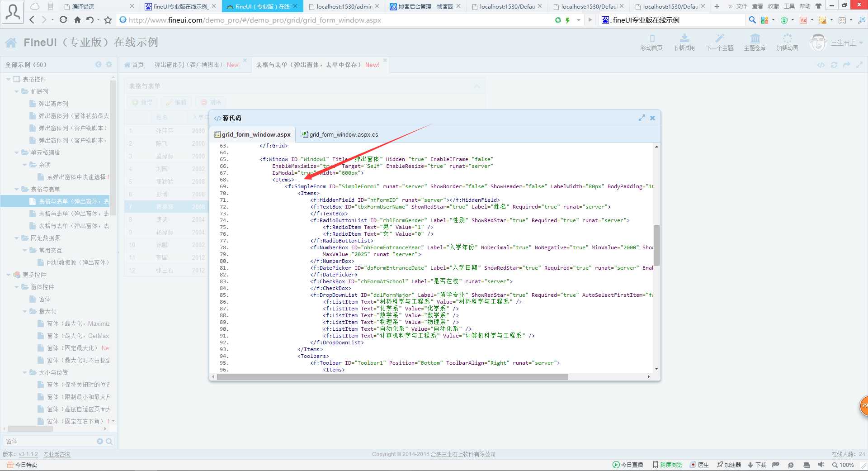Collapse the 表格控件 tree node

tap(8, 79)
